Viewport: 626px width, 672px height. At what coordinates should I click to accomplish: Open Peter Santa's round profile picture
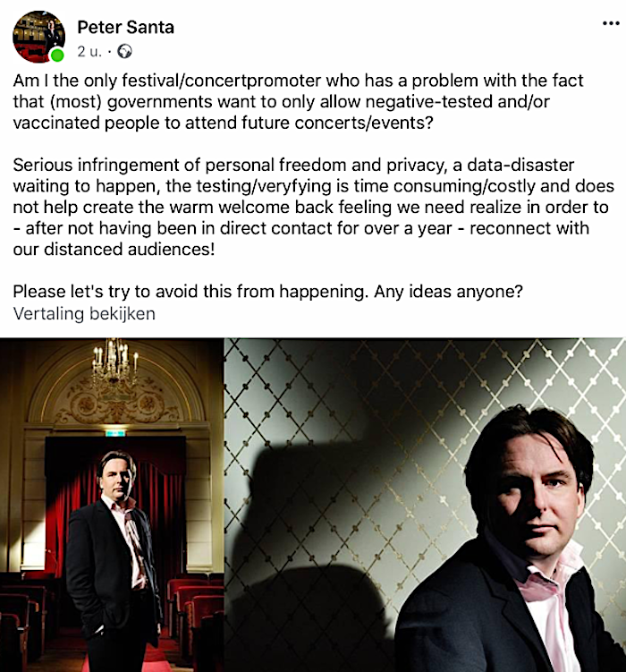click(39, 37)
